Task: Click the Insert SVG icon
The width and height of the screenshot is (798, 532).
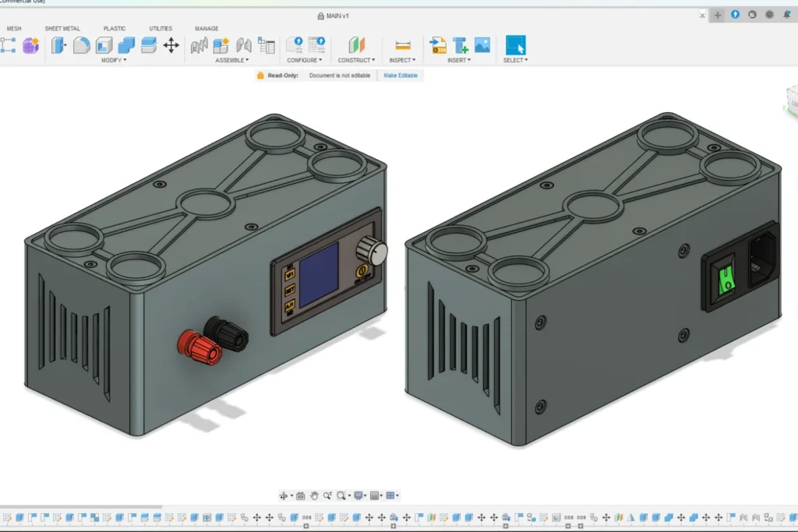Action: 438,45
